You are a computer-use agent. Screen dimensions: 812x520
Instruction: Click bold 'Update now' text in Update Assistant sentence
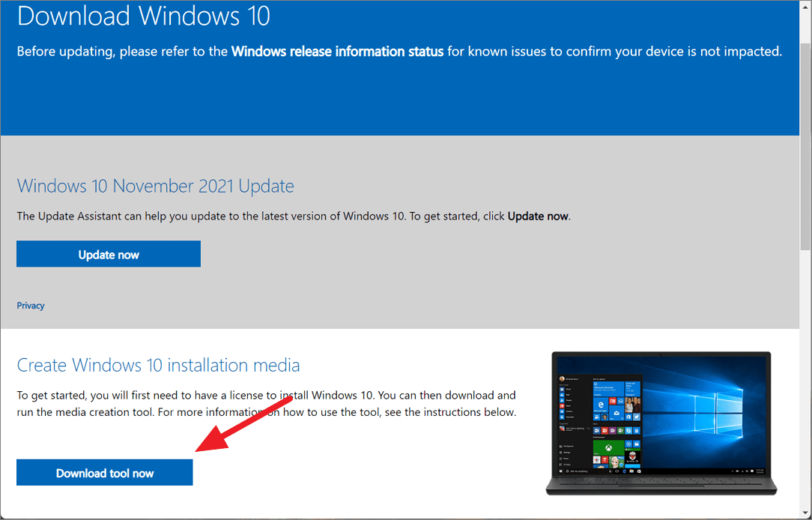click(538, 216)
